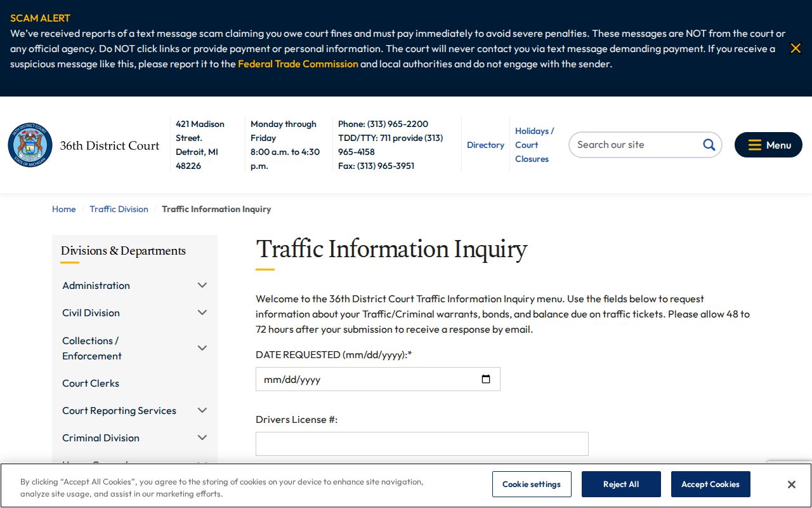Click Accept Cookies button

click(x=710, y=484)
